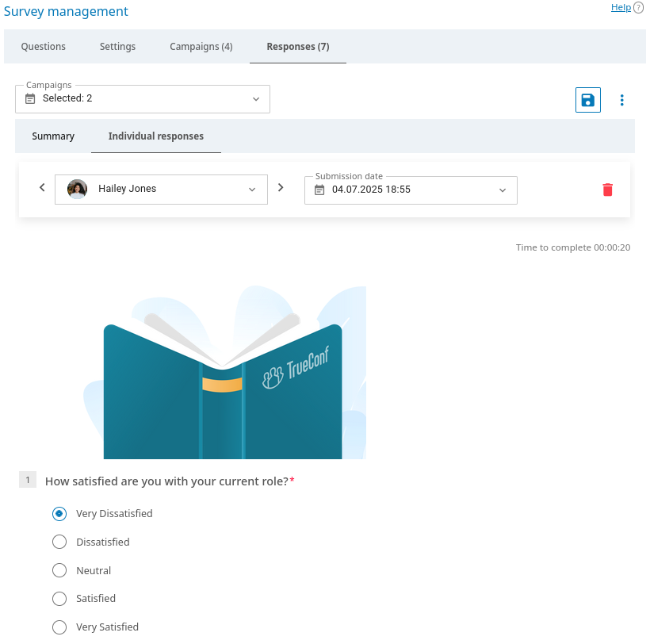
Task: Open the Campaigns (4) tab
Action: [201, 47]
